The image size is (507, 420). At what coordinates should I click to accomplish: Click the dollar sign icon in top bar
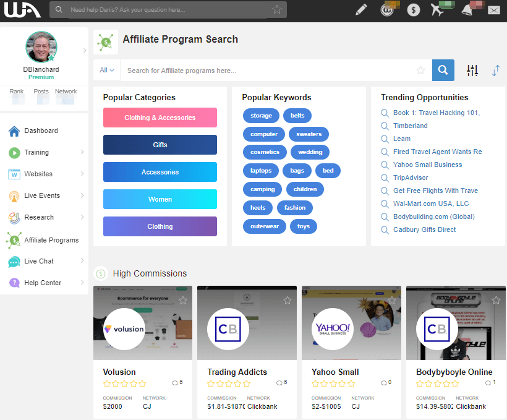(413, 10)
